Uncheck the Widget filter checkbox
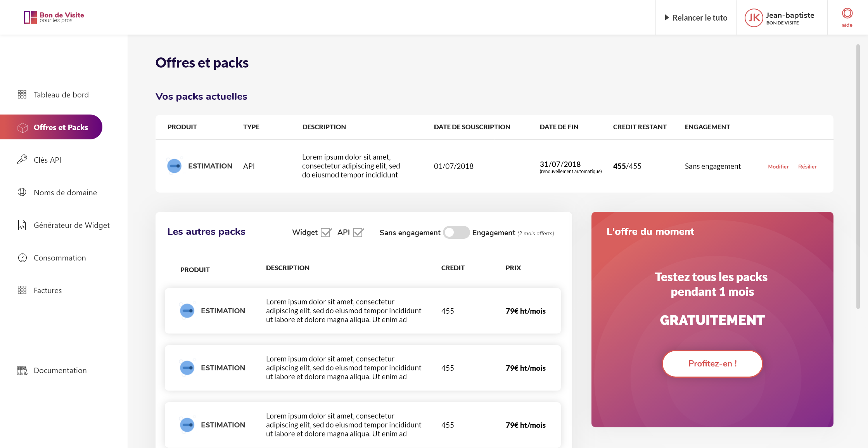868x448 pixels. (326, 233)
